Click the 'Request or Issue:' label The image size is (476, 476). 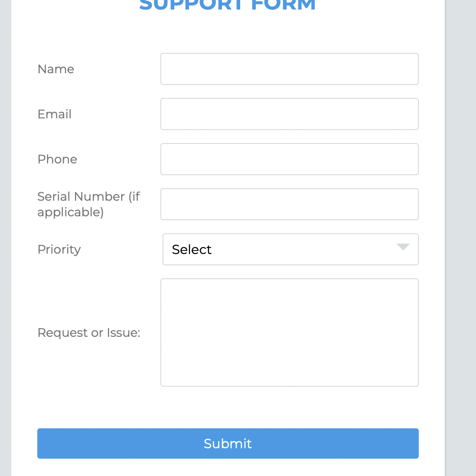(89, 333)
